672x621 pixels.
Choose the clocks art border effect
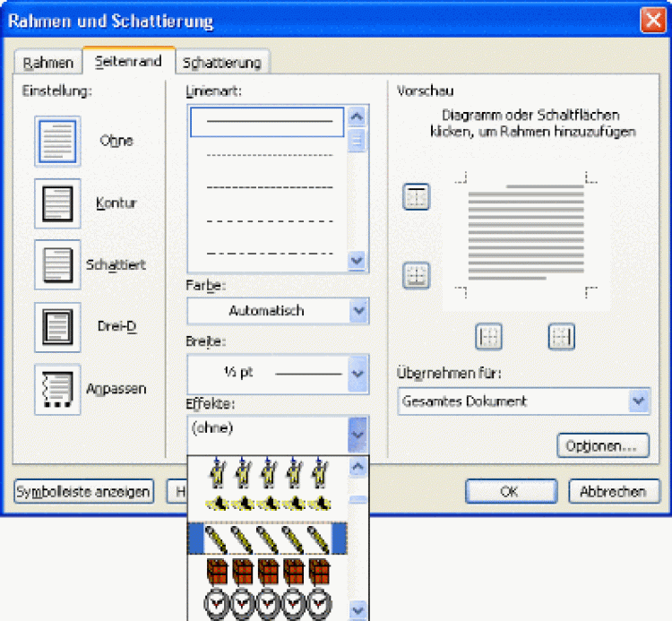pyautogui.click(x=267, y=602)
